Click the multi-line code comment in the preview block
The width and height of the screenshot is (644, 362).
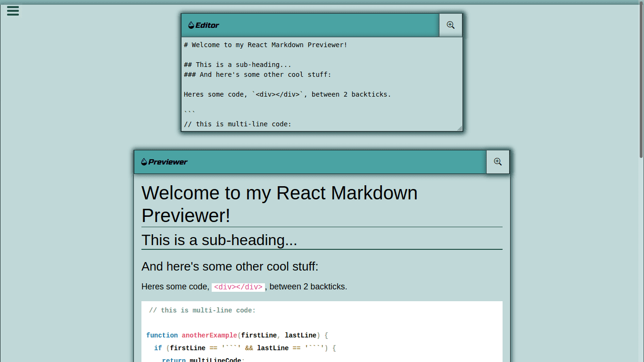click(202, 310)
